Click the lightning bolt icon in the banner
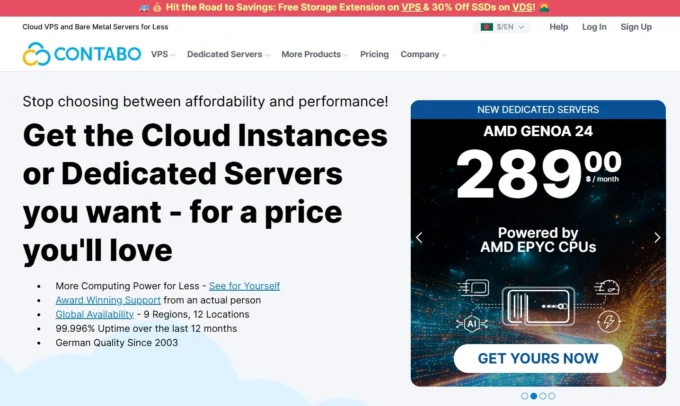The image size is (680, 406). pos(607,322)
